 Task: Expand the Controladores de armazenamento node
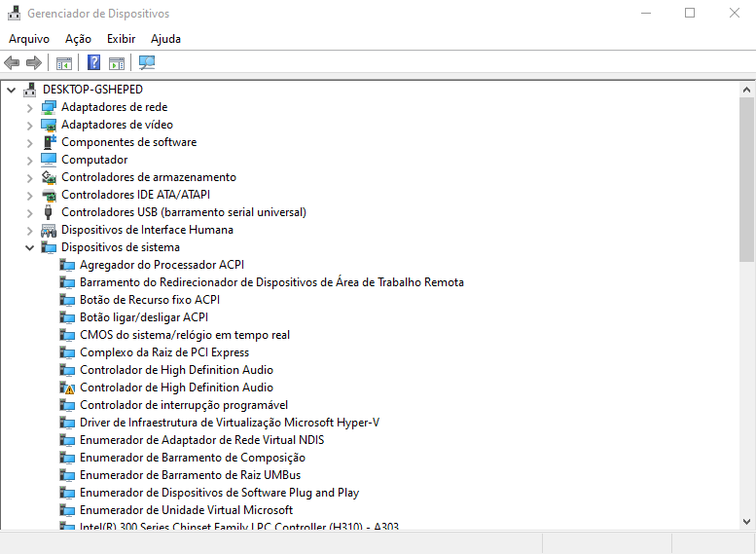click(29, 177)
